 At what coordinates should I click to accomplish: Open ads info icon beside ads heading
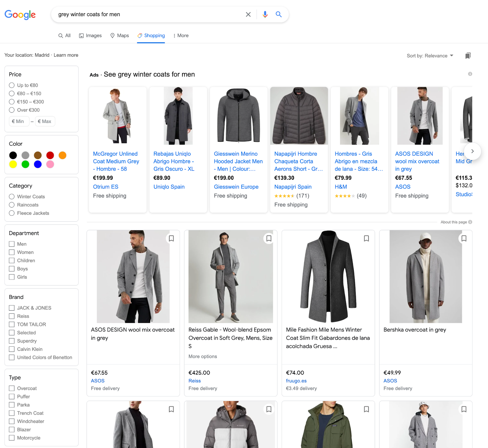[x=470, y=74]
